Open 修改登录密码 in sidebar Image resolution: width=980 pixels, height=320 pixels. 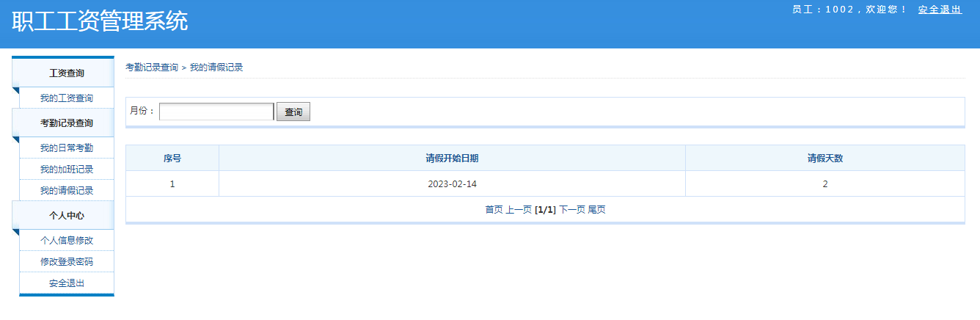(x=67, y=261)
